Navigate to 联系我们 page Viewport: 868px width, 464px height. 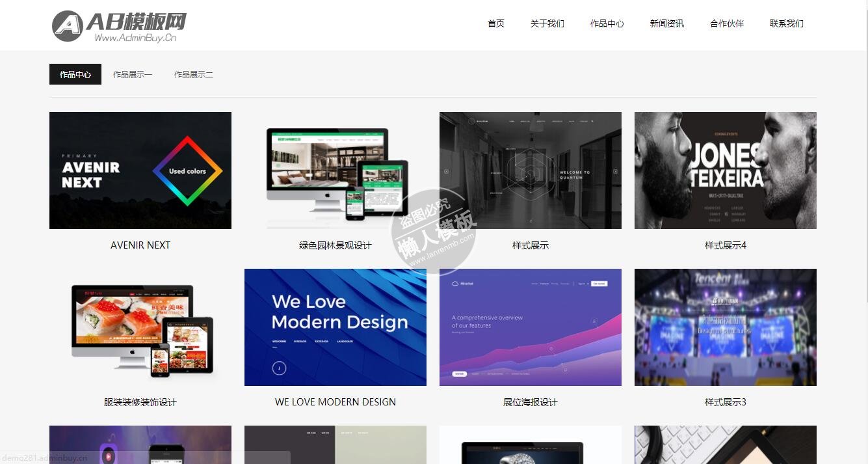point(786,23)
